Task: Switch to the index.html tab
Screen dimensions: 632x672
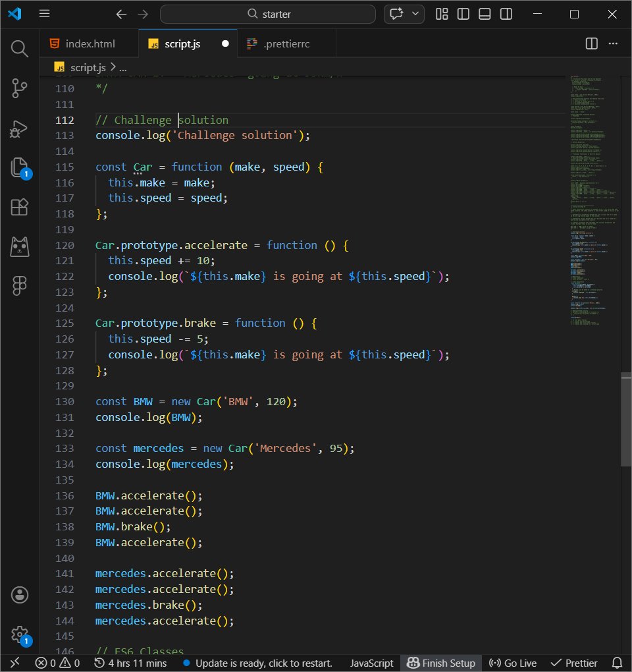Action: point(90,44)
